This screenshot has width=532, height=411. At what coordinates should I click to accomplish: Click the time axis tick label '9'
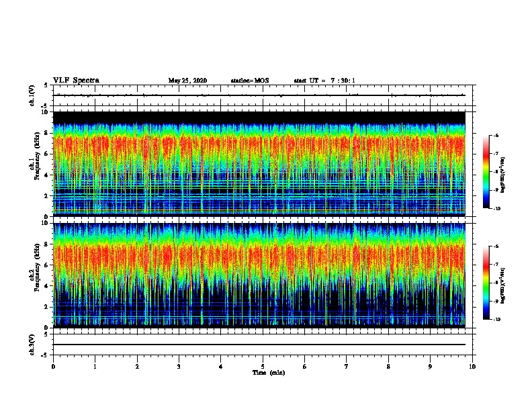click(x=430, y=367)
